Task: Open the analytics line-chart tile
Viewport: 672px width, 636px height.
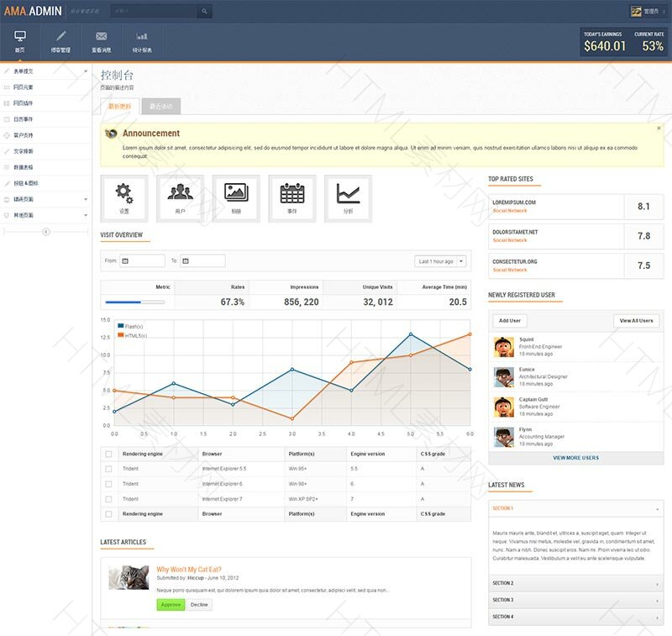Action: coord(348,198)
